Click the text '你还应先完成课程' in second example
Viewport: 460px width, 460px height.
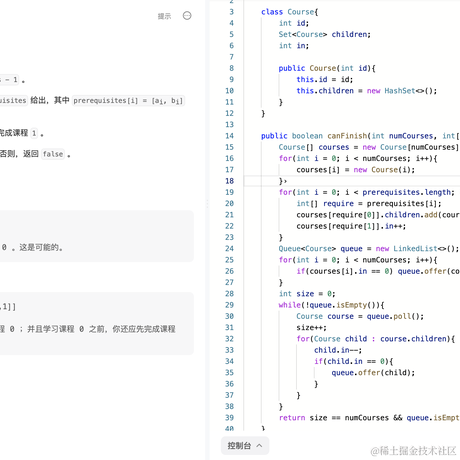(x=144, y=329)
